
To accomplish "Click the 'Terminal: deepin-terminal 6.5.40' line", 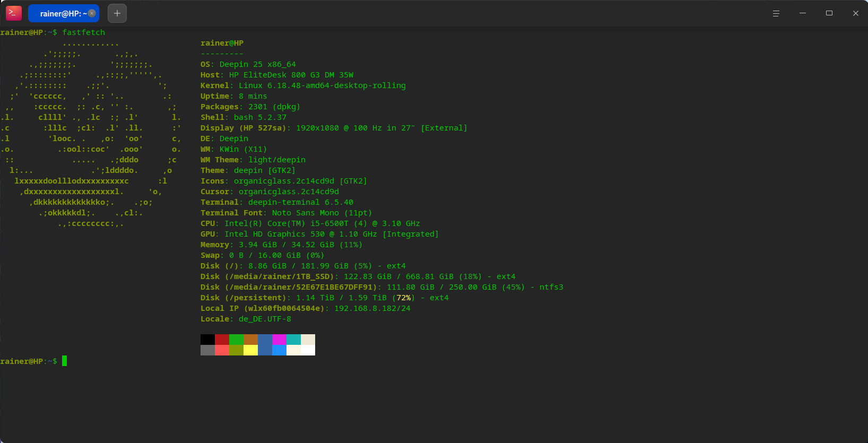I will pos(277,202).
